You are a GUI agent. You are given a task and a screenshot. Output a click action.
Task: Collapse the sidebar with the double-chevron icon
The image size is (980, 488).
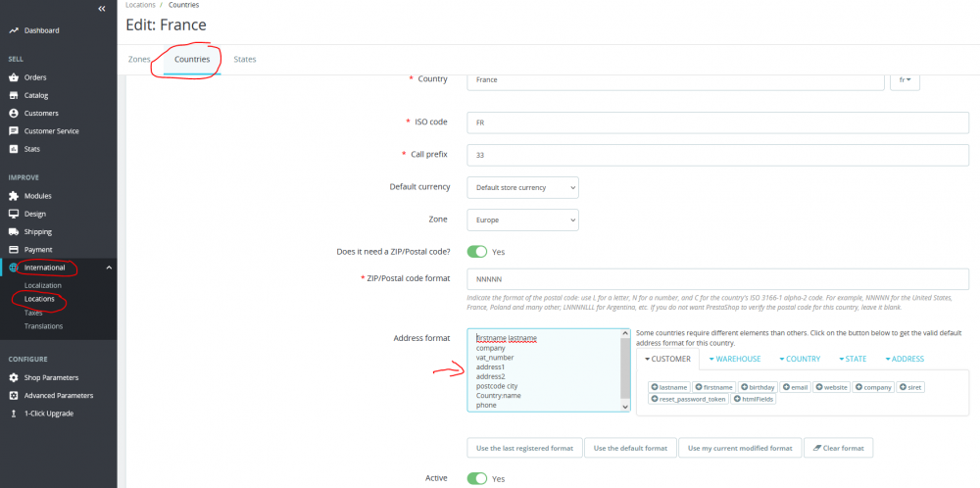click(102, 9)
